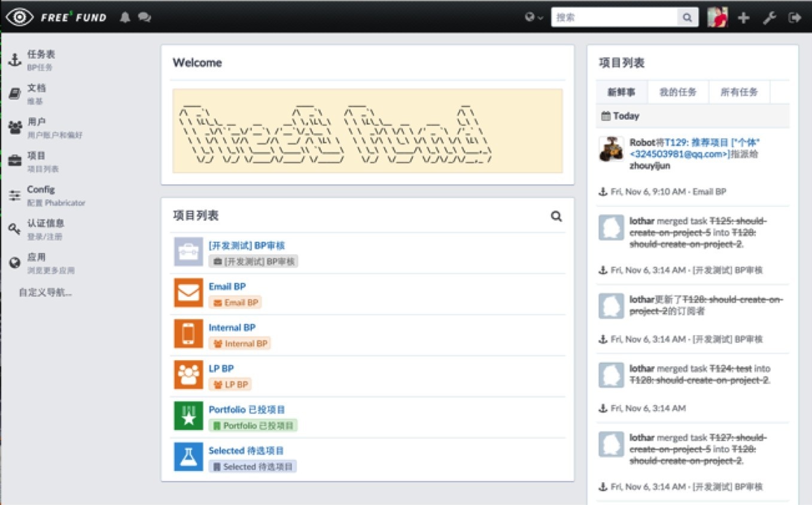Select the 新鲜事 tab
The image size is (812, 505).
pos(622,92)
